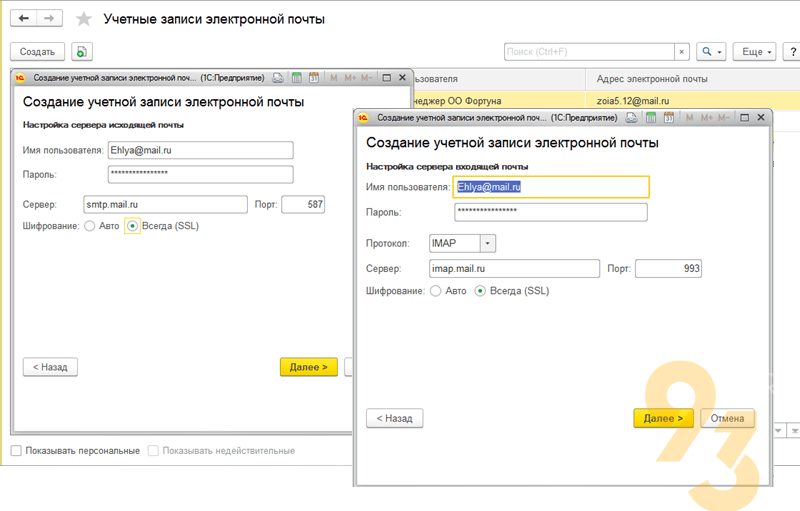Open the Еще menu

pos(754,52)
